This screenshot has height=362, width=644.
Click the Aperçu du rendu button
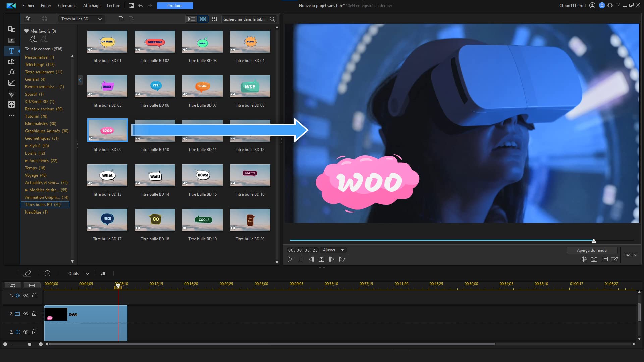(x=592, y=250)
